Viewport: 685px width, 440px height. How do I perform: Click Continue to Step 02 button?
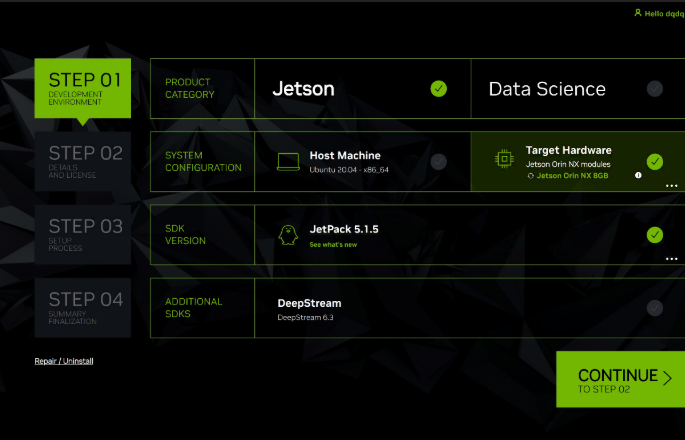point(620,379)
